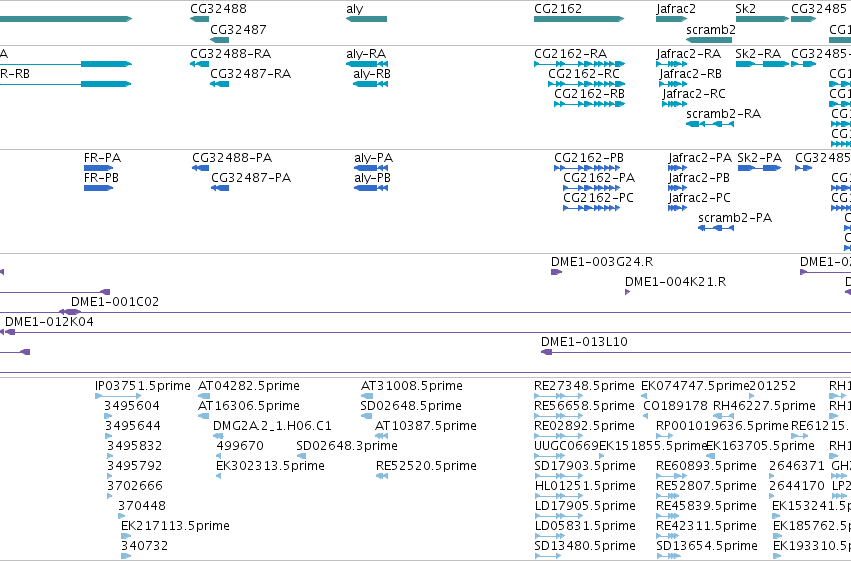Open the EST labeled 3702666
This screenshot has height=561, width=851.
tap(135, 486)
